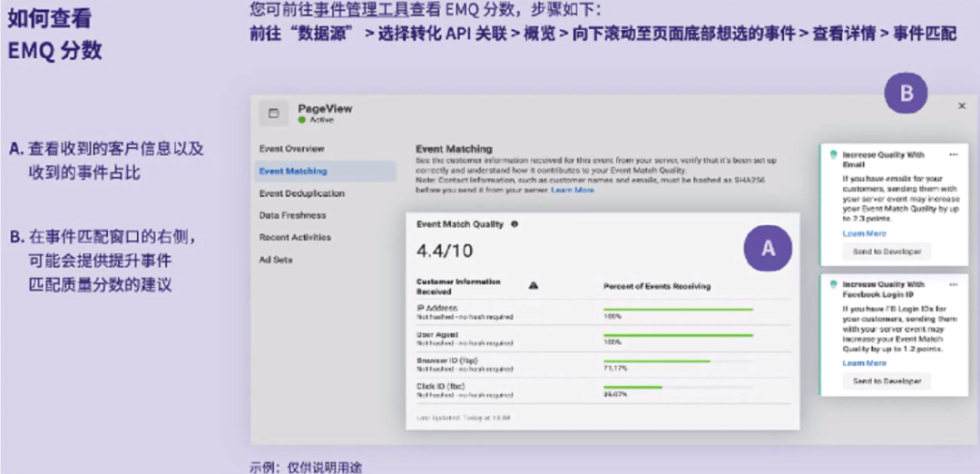Click the Last Updated timestamp text

[x=463, y=417]
